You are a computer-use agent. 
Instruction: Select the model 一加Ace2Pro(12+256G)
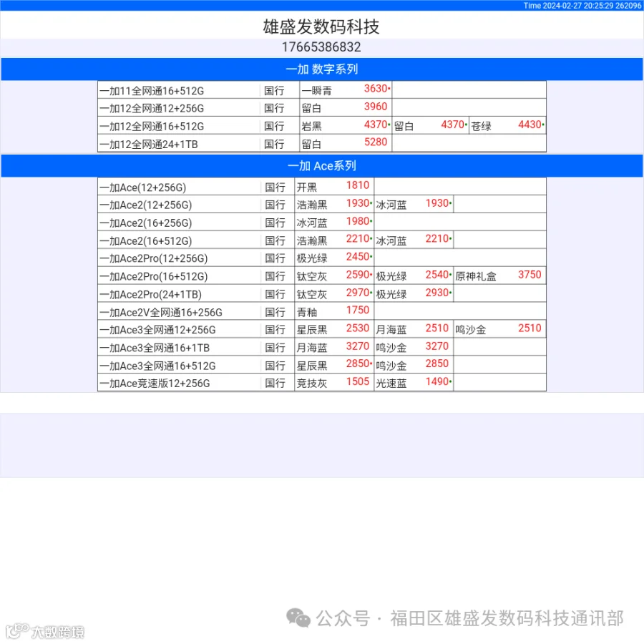pos(154,259)
